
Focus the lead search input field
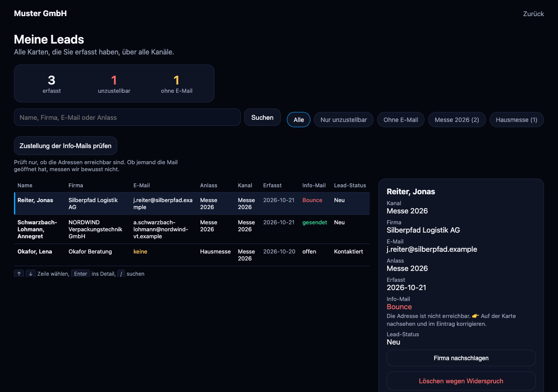[127, 117]
